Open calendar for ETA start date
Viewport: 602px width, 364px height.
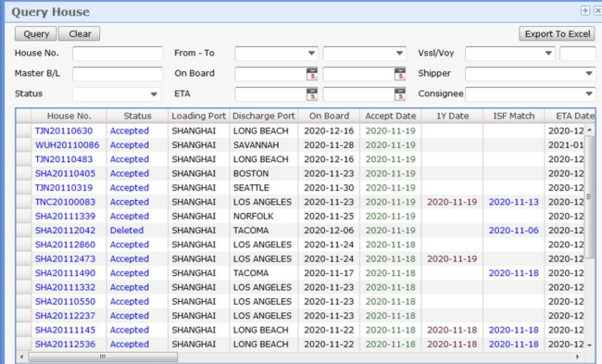[312, 94]
